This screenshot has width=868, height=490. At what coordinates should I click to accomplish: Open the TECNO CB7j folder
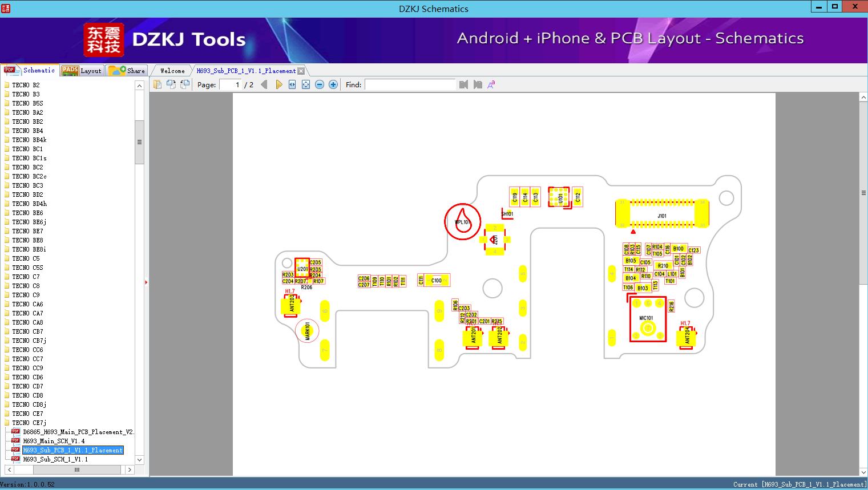coord(29,341)
